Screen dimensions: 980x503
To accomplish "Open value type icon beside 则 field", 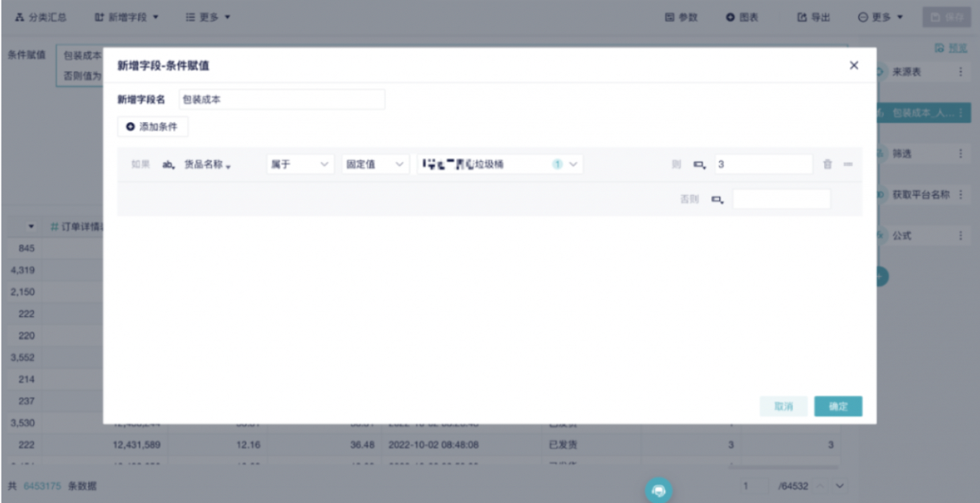I will coord(699,164).
